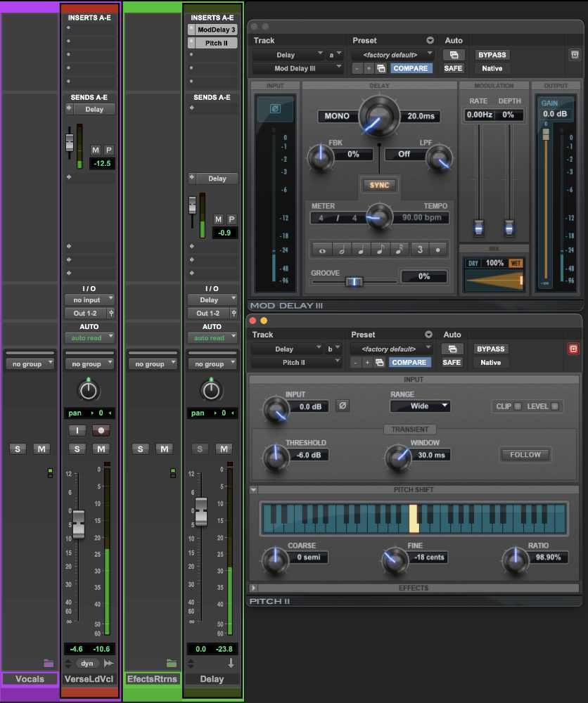Select the quarter note duration icon in Mod Delay III
The height and width of the screenshot is (703, 588).
(361, 250)
